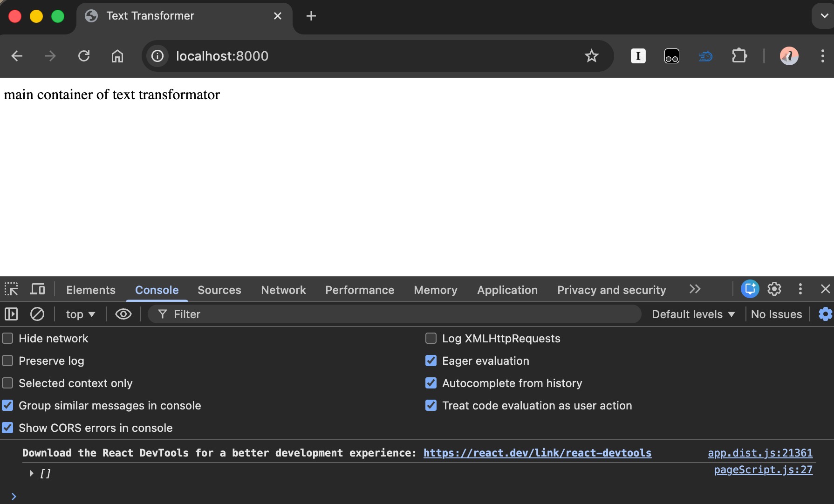Clear the console with the clear icon
Screen dimensions: 834x504
coord(37,314)
